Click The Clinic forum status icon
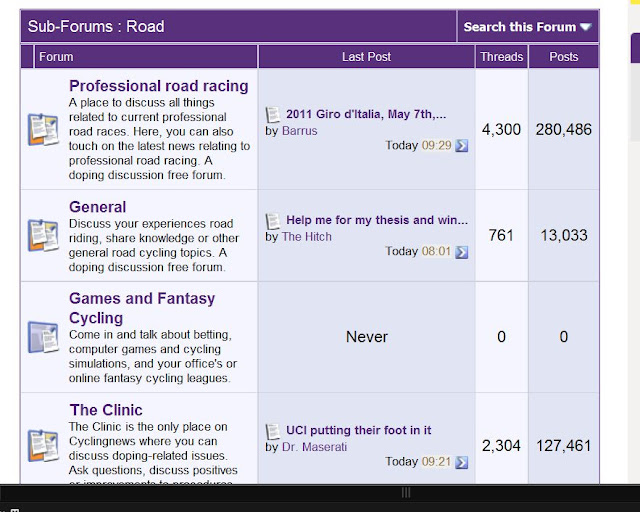This screenshot has width=640, height=512. (x=43, y=445)
